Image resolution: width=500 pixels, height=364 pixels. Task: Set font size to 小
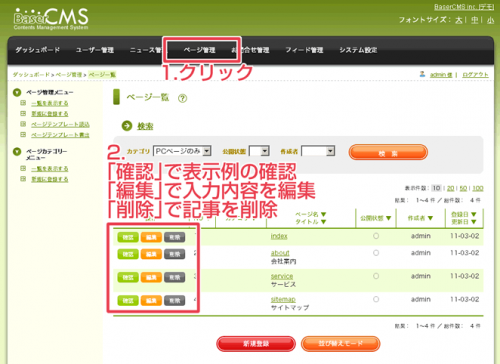[x=490, y=20]
